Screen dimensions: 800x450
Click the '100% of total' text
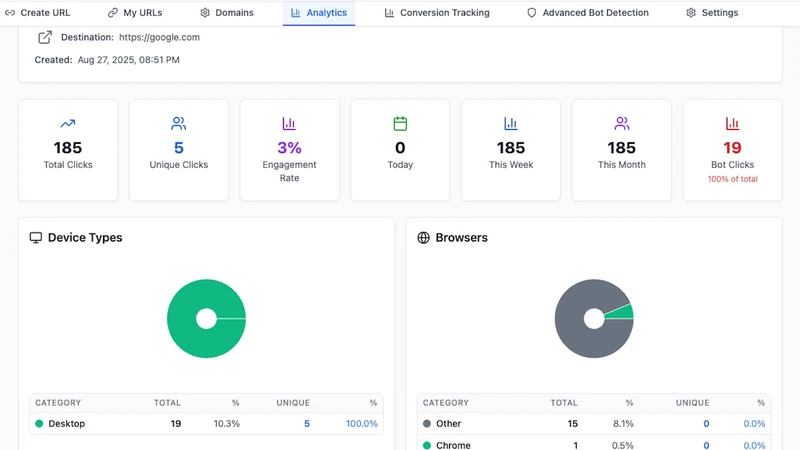[732, 179]
